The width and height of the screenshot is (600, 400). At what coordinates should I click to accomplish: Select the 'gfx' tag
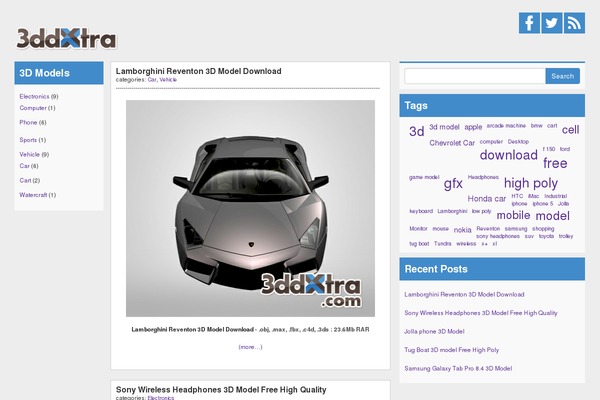453,184
